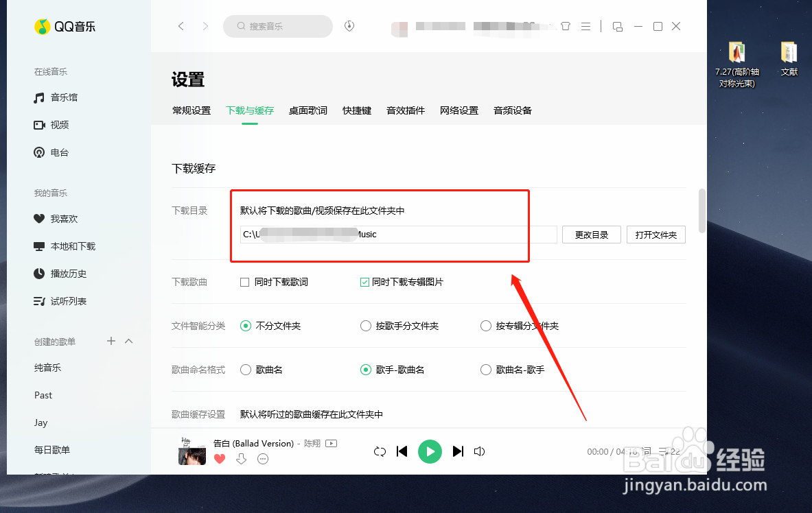Switch to 音效插件 tab
Image resolution: width=812 pixels, height=513 pixels.
point(406,110)
